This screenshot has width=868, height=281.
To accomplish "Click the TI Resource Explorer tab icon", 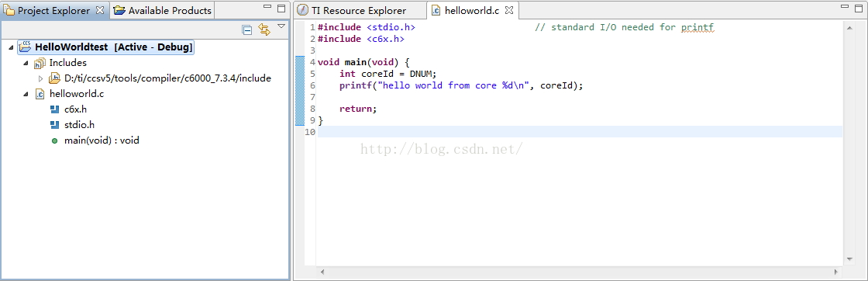I will [x=302, y=11].
